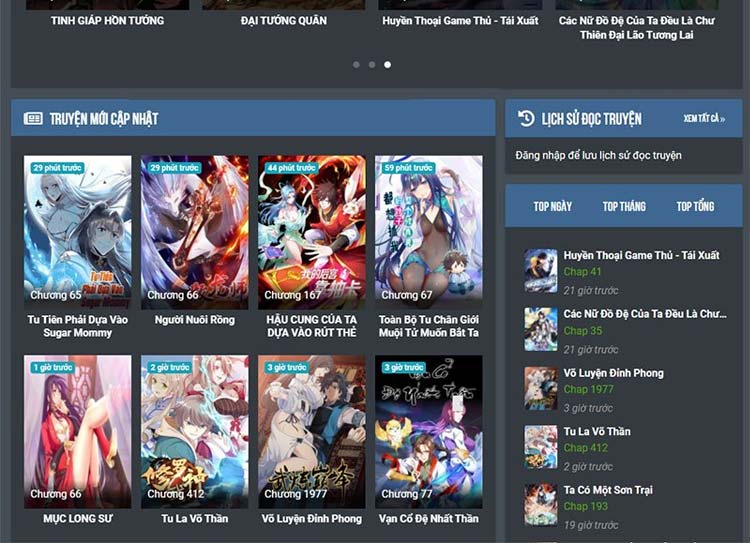
Task: Click the Vạn Cổ Đệ Nhất Thần title
Action: click(x=428, y=519)
